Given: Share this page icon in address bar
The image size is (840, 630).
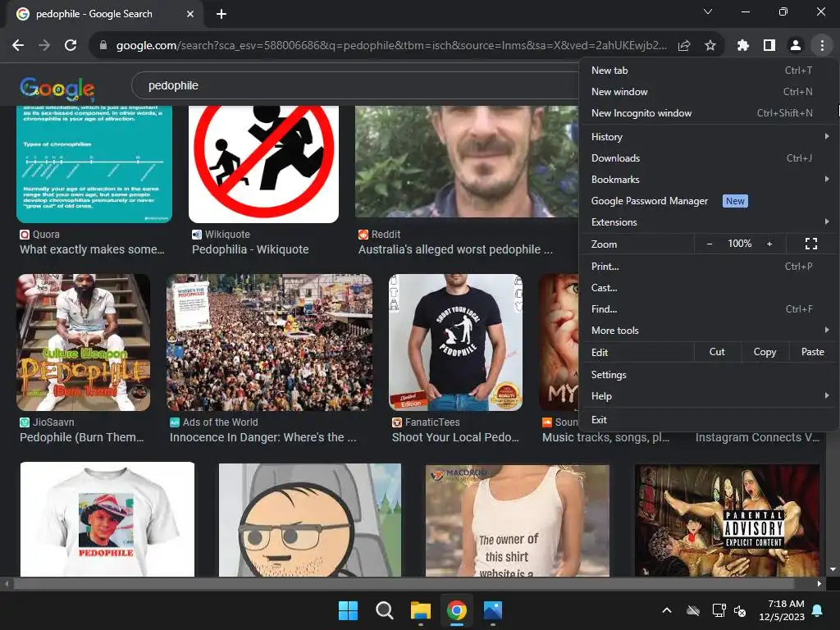Looking at the screenshot, I should point(684,46).
